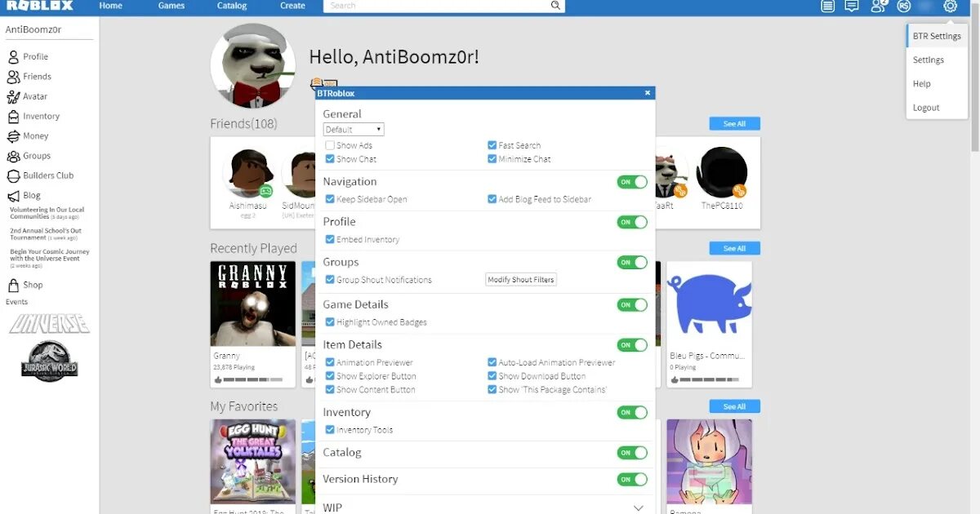Switch off the Catalog ON toggle

[632, 453]
